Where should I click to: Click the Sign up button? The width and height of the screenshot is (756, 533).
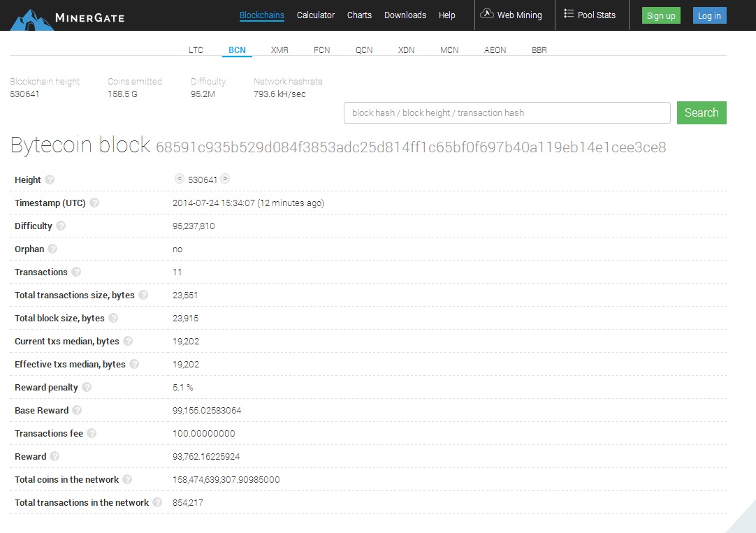coord(661,15)
